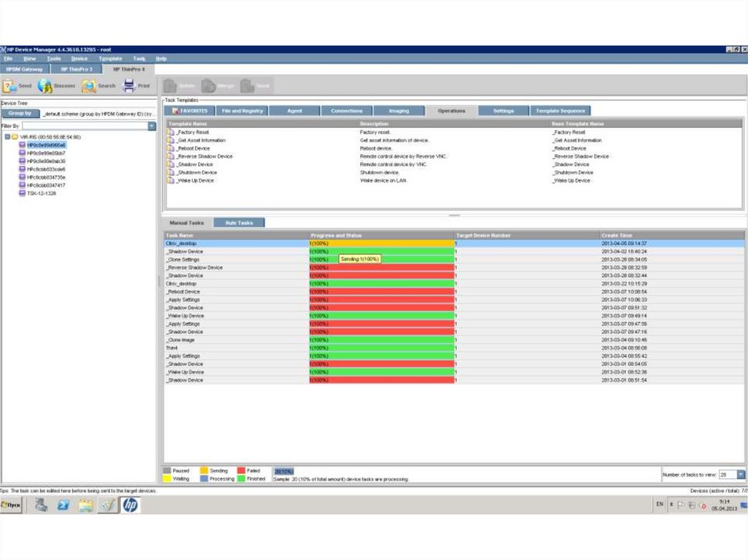748x560 pixels.
Task: Collapse the VIR-RIS tree node
Action: 7,137
